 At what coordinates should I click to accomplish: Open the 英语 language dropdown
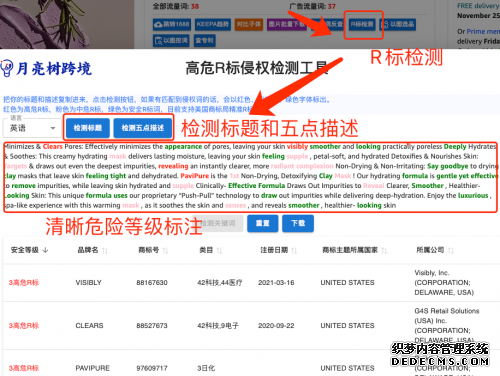32,128
